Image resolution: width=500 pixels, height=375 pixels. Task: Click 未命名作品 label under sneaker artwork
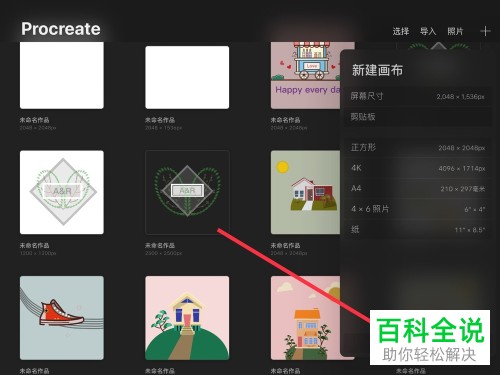(34, 371)
